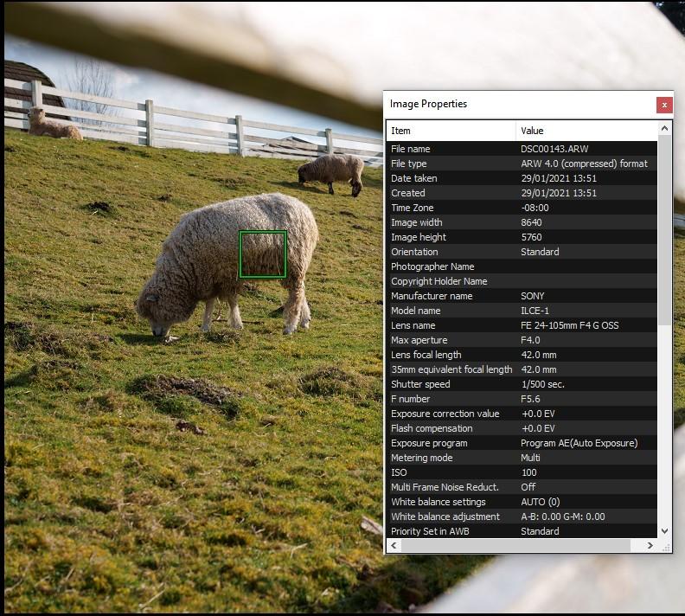Select the Model name ILCE-1 row
Viewport: 685px width, 616px height.
coord(522,311)
